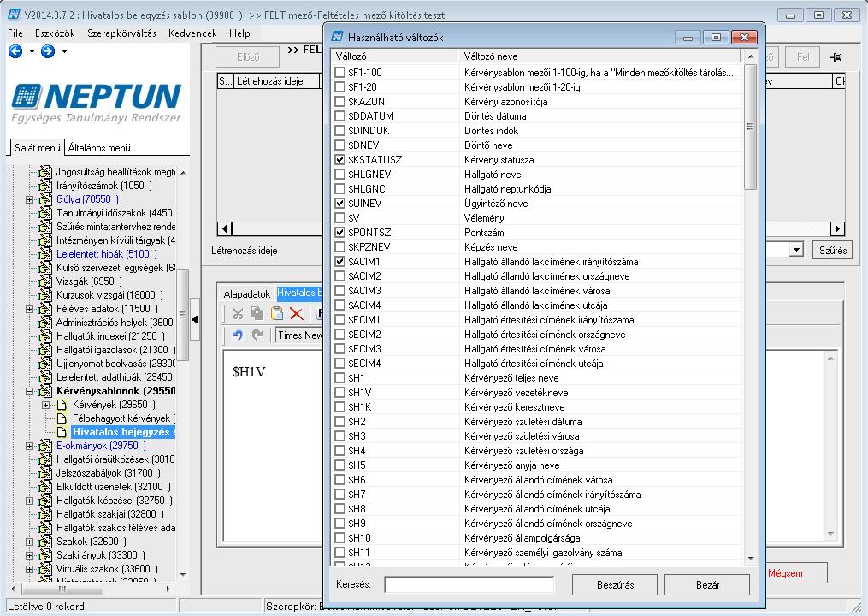Click the Redo arrow icon
Viewport: 868px width, 616px height.
[x=257, y=335]
